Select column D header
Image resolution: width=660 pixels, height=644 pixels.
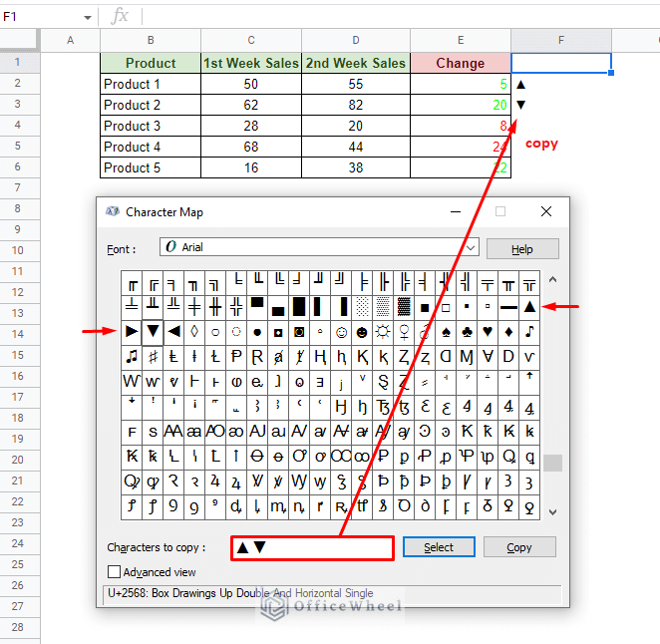[x=356, y=40]
